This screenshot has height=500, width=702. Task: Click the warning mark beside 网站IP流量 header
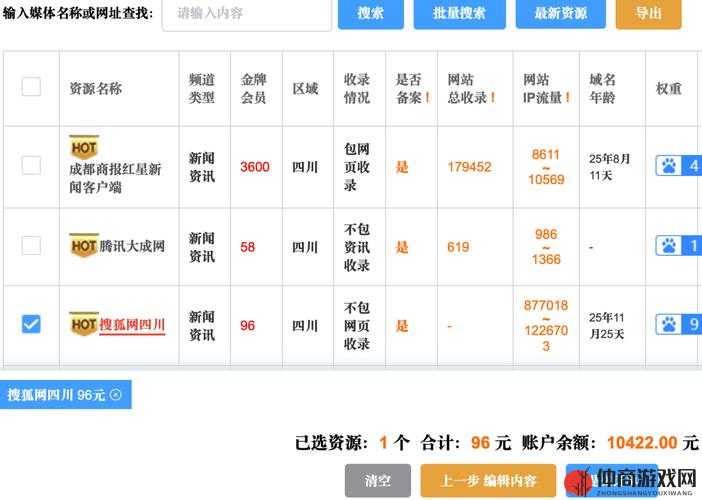click(x=568, y=97)
